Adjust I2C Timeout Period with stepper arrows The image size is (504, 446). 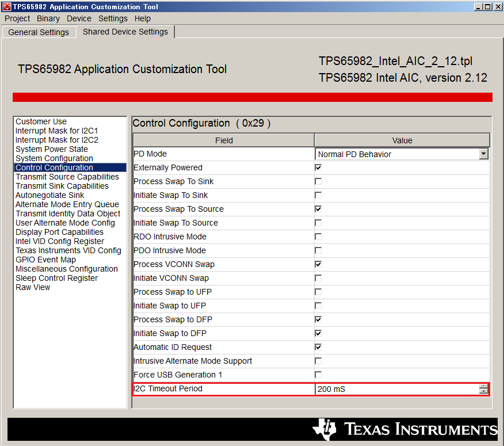point(483,389)
